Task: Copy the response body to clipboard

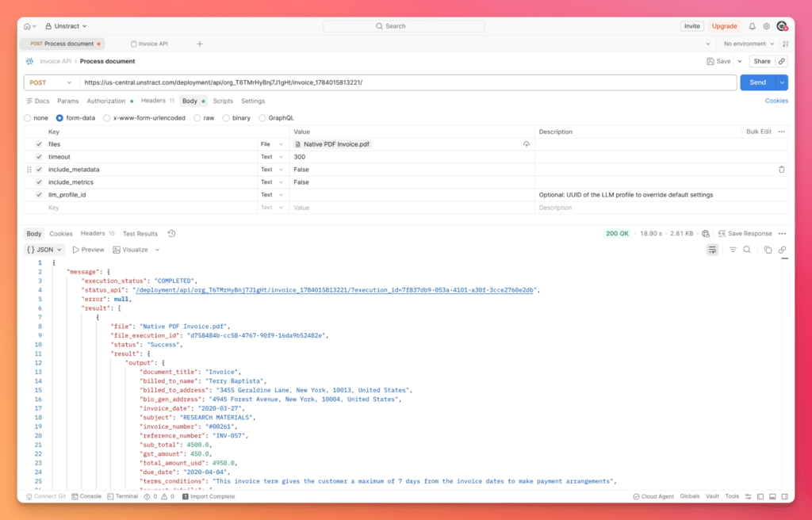Action: point(768,250)
